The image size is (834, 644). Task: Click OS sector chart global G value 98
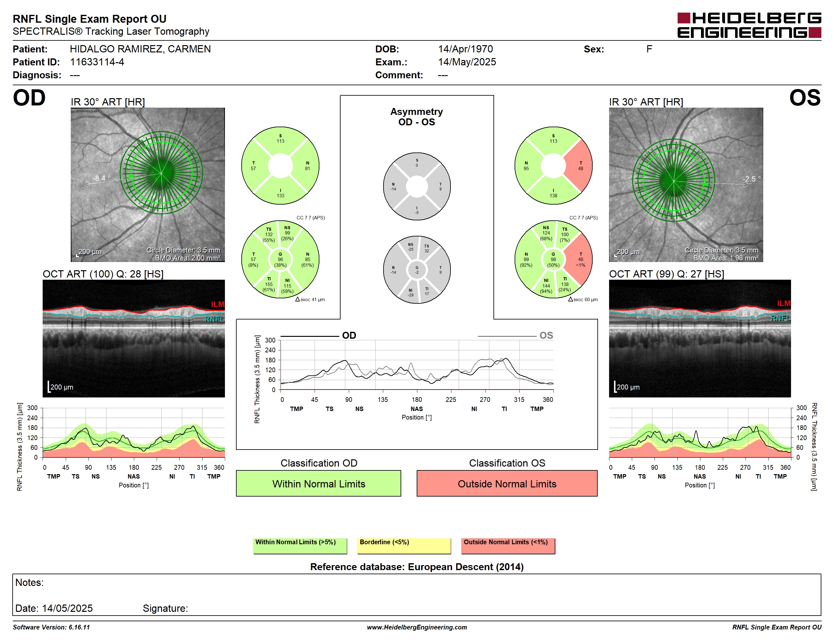553,259
